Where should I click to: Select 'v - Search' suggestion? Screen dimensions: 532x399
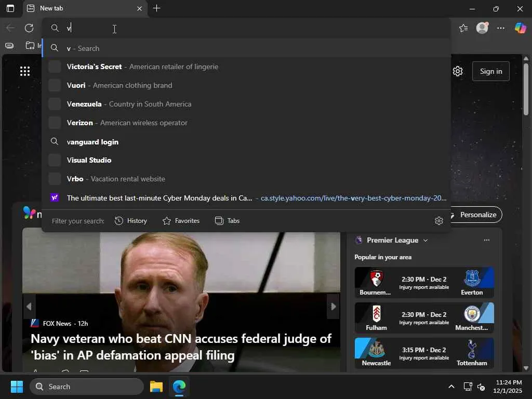click(x=246, y=48)
